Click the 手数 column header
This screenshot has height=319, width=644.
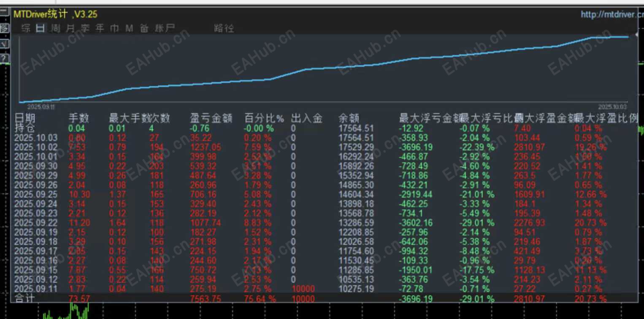[x=79, y=118]
